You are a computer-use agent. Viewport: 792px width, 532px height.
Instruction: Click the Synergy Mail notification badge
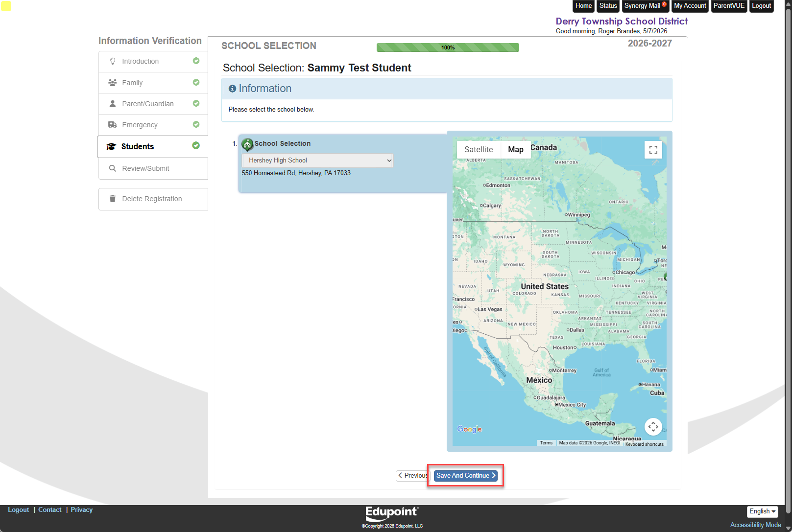point(664,4)
